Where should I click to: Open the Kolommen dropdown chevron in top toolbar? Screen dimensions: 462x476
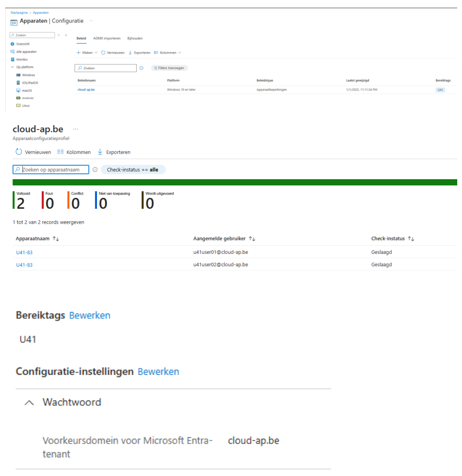(180, 53)
